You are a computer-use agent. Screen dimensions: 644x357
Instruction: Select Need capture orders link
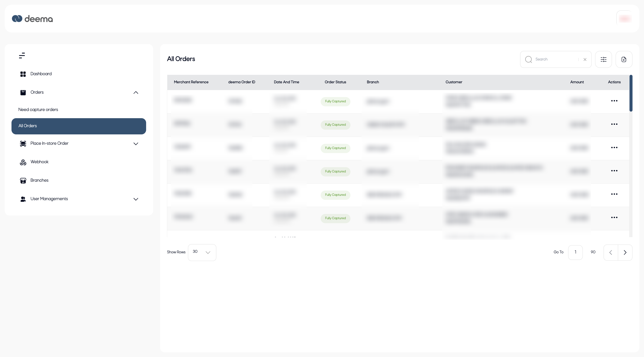tap(38, 110)
